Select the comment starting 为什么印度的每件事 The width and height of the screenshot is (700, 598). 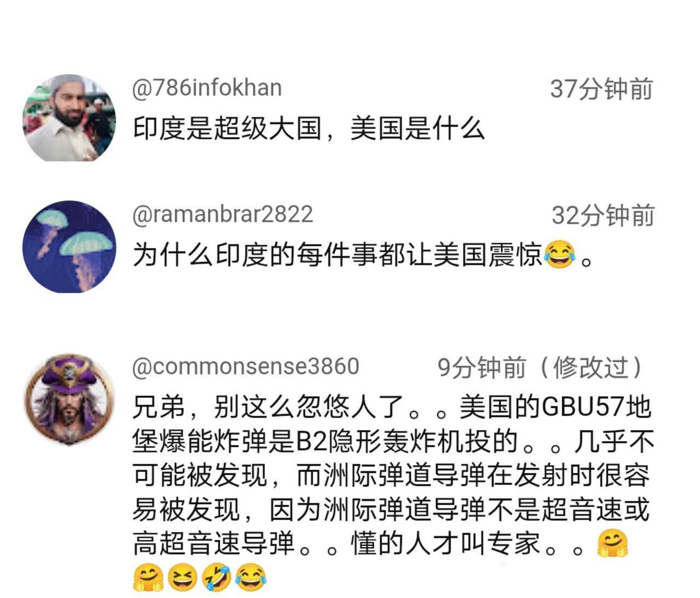(363, 255)
